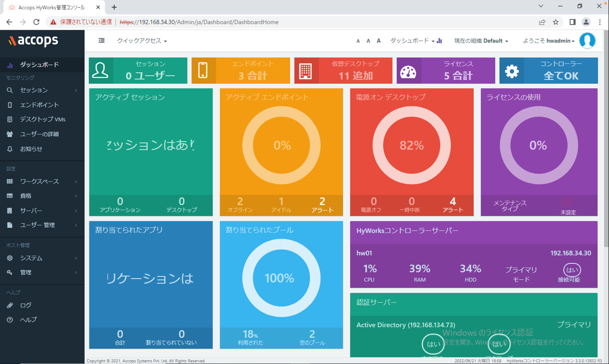Toggle the sidebar hamburger menu icon
The image size is (609, 364).
point(101,40)
